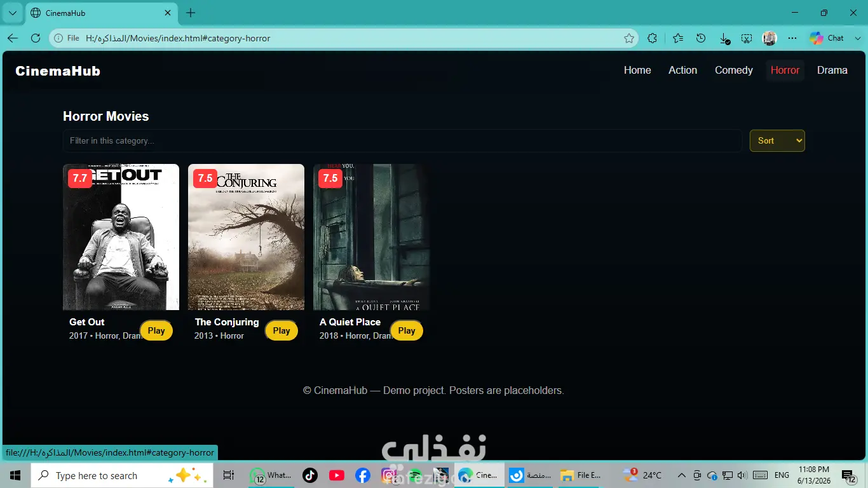Open the touch keyboard tray icon

(760, 475)
